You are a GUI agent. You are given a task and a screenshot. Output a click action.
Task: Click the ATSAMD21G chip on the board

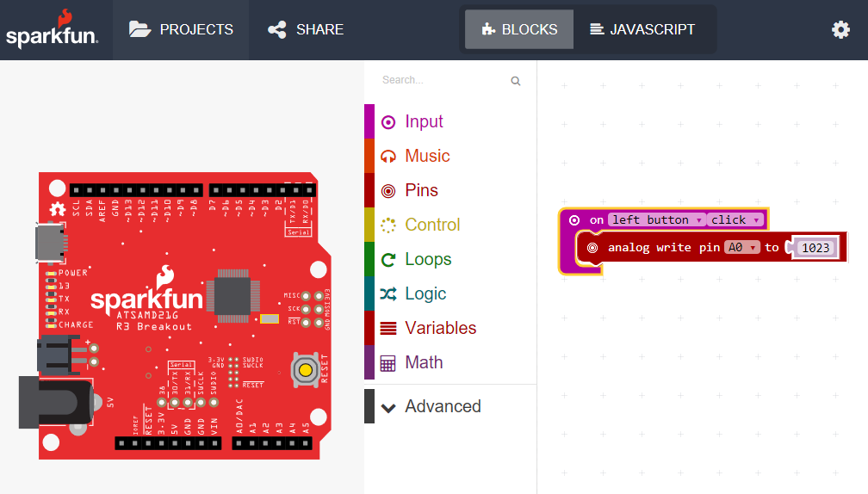[233, 296]
